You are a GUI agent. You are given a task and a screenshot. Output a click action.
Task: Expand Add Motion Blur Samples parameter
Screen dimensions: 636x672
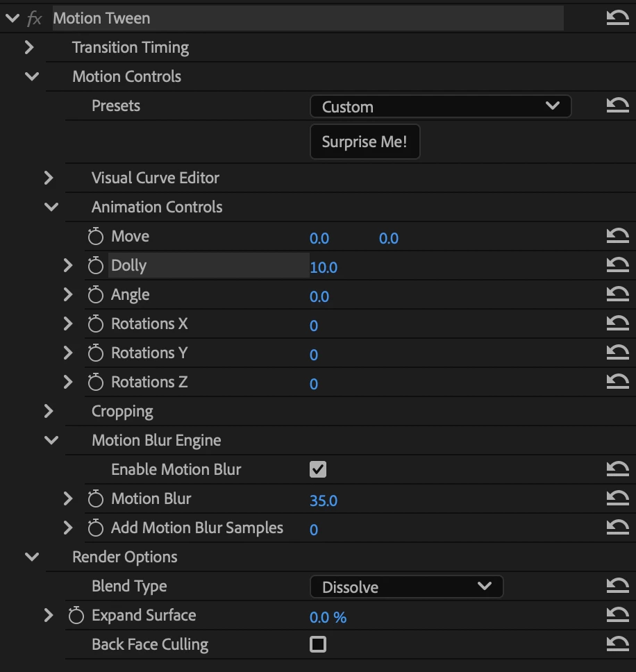pyautogui.click(x=68, y=527)
